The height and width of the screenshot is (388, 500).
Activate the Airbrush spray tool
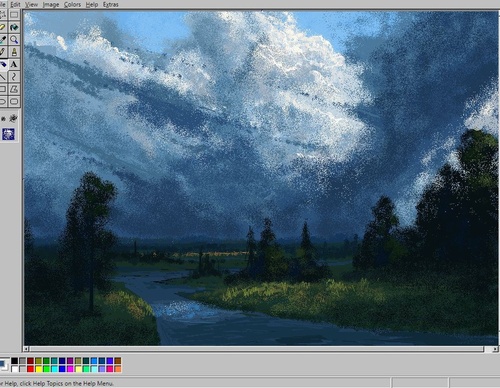click(2, 64)
